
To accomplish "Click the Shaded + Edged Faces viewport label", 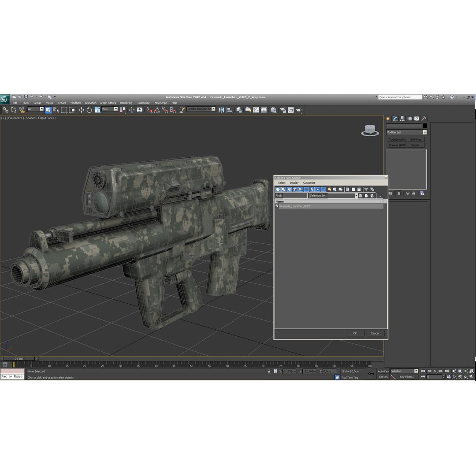I will [40, 118].
